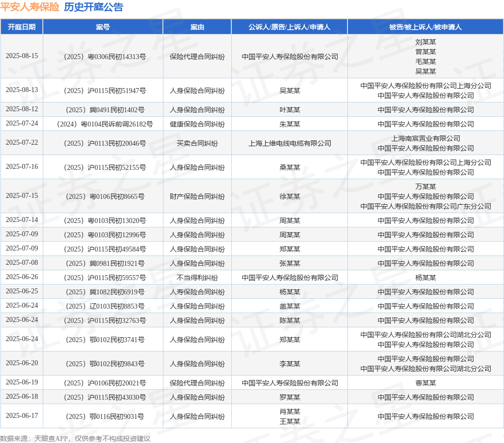Select plaintiff 叶某某
504x443 pixels.
tap(289, 110)
